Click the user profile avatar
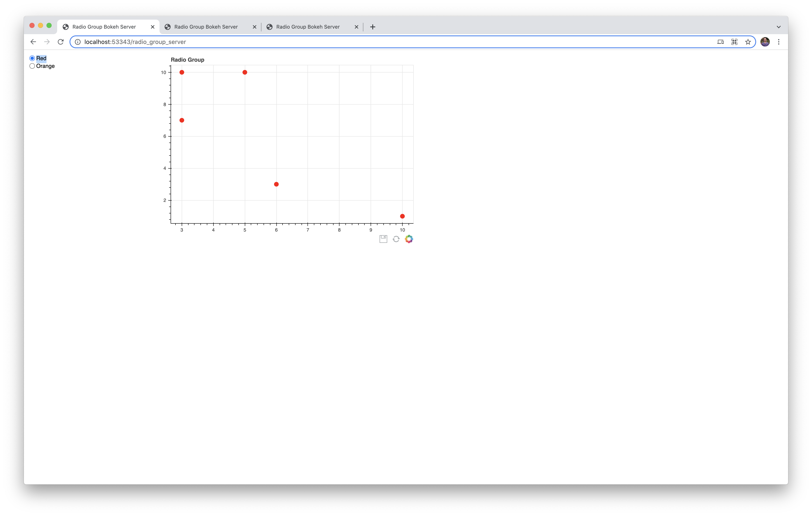This screenshot has width=812, height=516. tap(765, 42)
